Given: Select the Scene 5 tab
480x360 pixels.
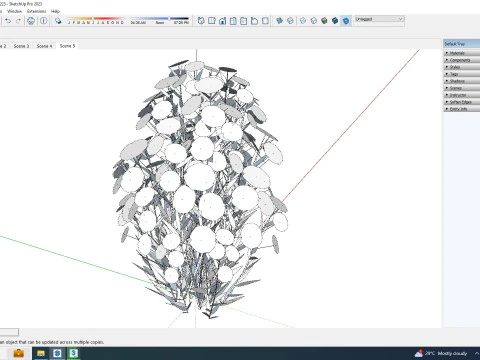Looking at the screenshot, I should pyautogui.click(x=67, y=46).
